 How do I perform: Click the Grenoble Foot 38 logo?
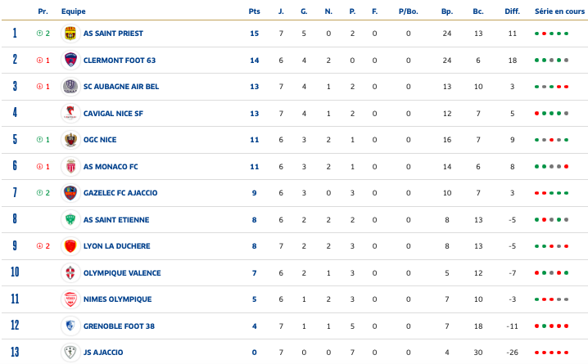click(70, 326)
